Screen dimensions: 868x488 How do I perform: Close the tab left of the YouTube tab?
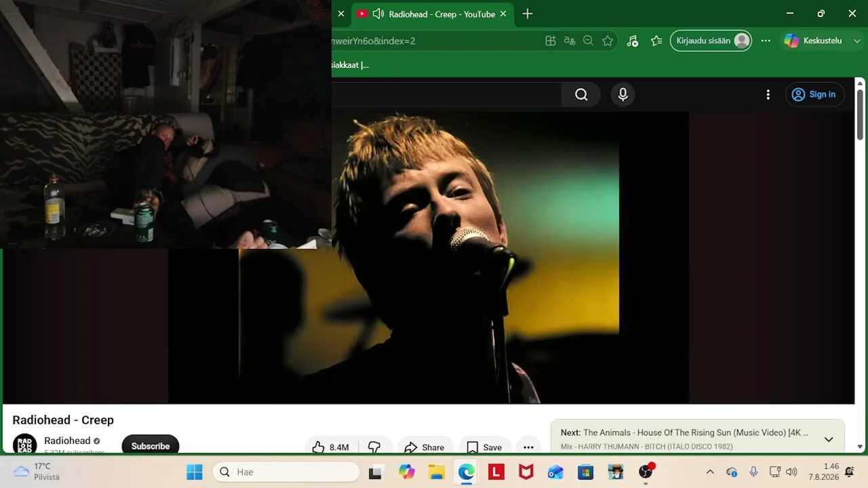click(x=341, y=14)
